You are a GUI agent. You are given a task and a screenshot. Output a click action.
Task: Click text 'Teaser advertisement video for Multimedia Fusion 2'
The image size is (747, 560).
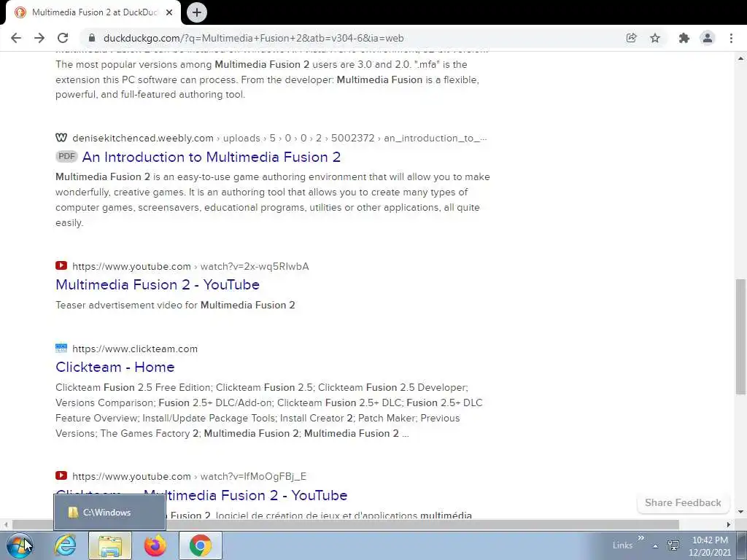175,305
